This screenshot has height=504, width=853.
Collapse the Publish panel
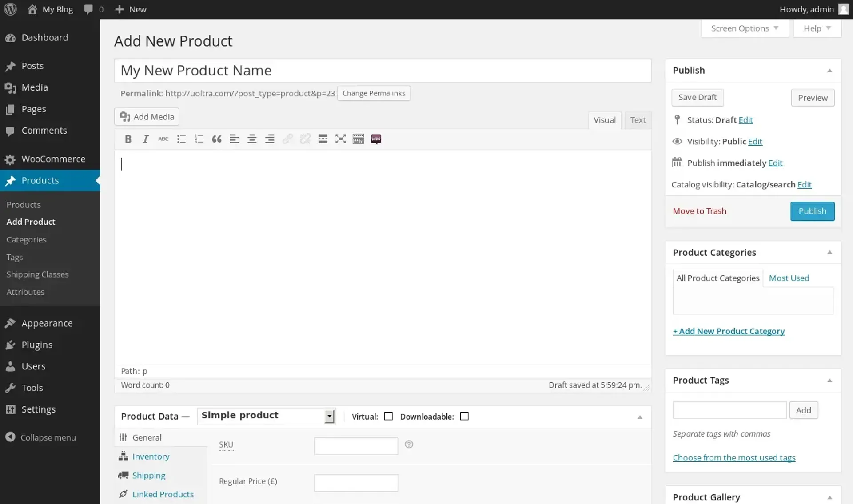click(829, 70)
